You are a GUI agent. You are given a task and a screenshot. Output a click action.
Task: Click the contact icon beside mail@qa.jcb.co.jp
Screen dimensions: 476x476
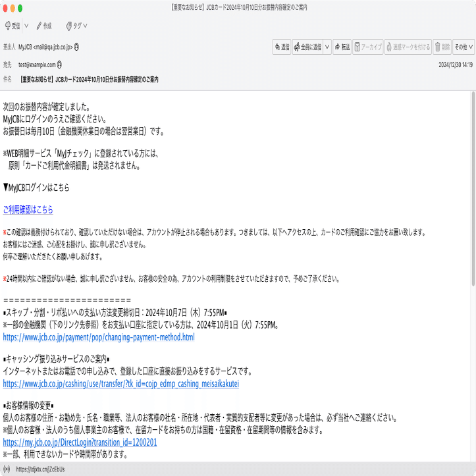tap(76, 47)
